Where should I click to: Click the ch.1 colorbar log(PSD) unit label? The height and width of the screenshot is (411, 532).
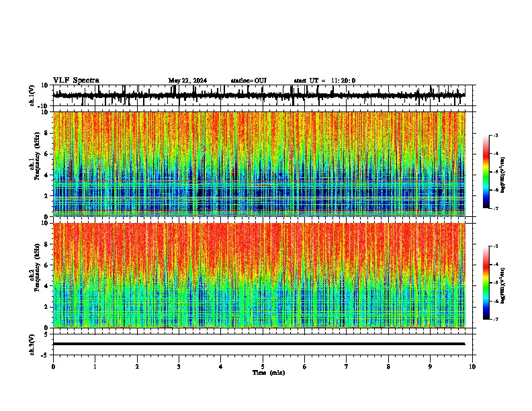pyautogui.click(x=503, y=175)
